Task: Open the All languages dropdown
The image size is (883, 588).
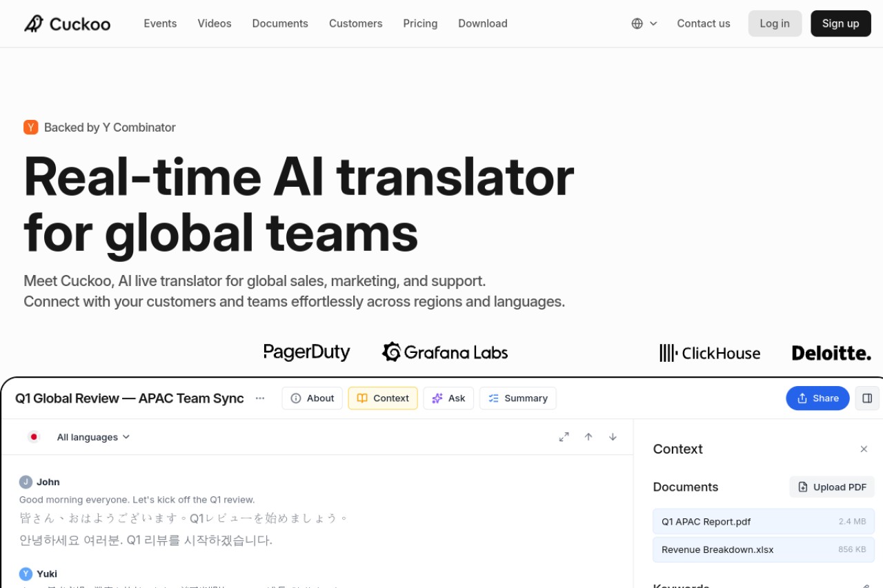Action: pos(93,437)
